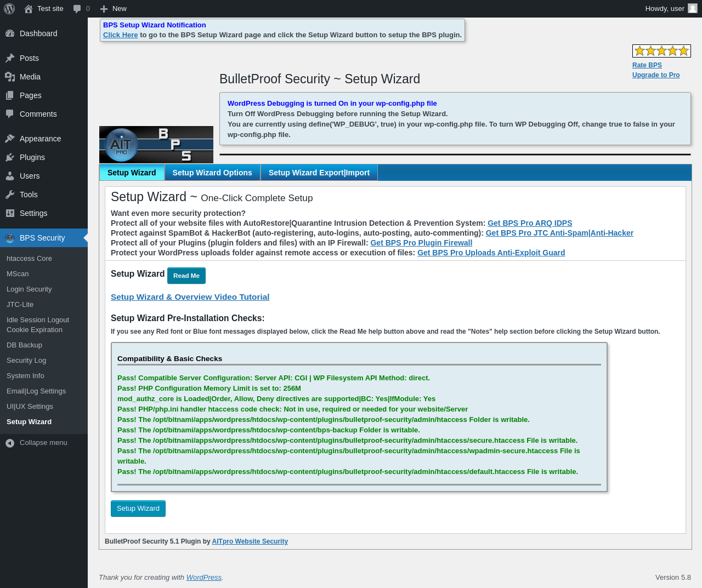This screenshot has height=588, width=702.
Task: Click the Plugins plug icon
Action: coord(10,157)
